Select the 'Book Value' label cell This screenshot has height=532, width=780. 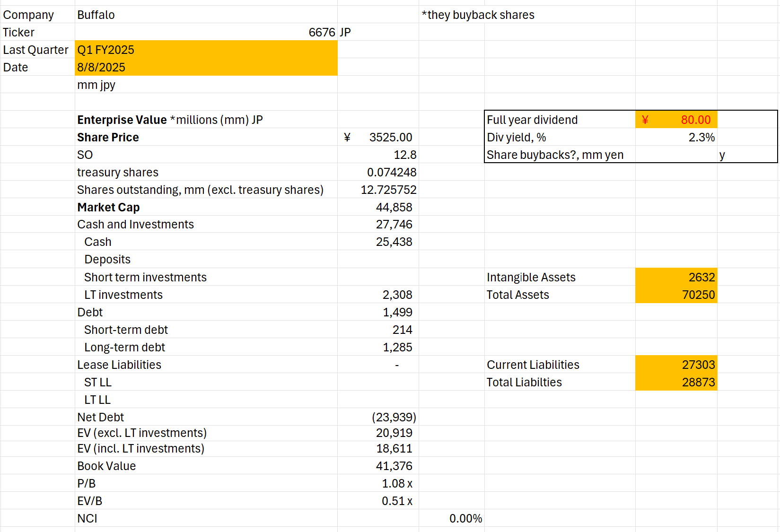pos(206,466)
